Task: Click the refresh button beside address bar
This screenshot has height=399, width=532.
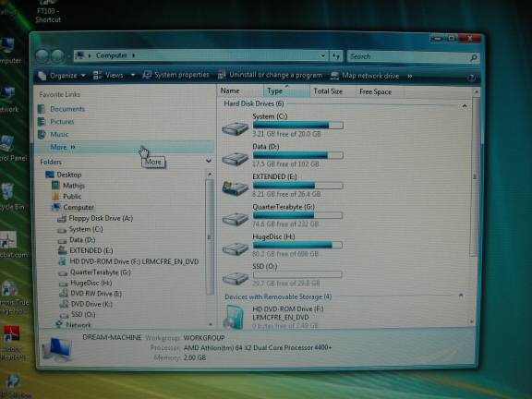Action: [x=336, y=56]
